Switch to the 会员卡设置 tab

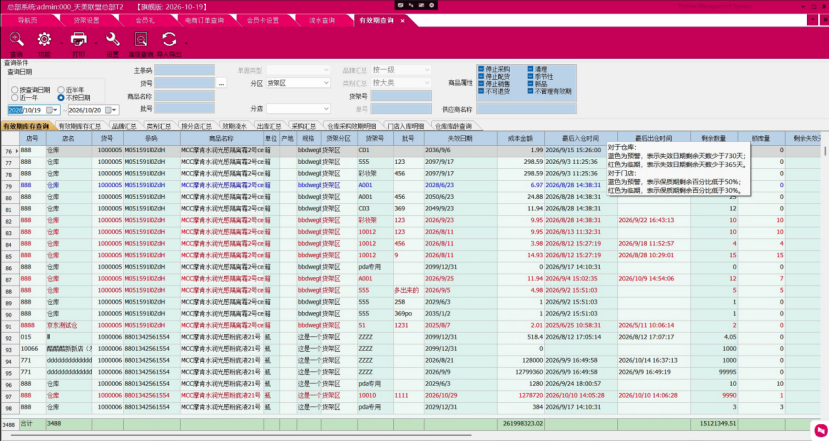[x=263, y=20]
